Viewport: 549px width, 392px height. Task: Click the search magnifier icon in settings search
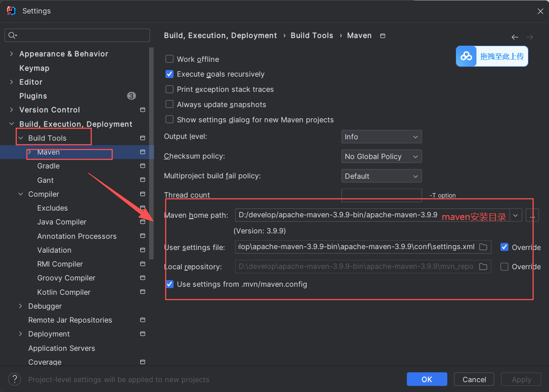pos(12,35)
